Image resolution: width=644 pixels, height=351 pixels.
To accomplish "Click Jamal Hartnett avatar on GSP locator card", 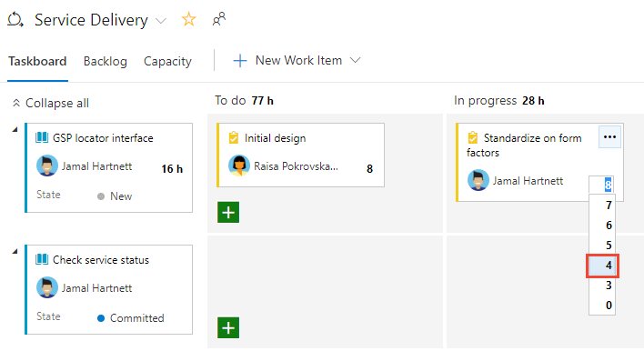I will pos(46,165).
